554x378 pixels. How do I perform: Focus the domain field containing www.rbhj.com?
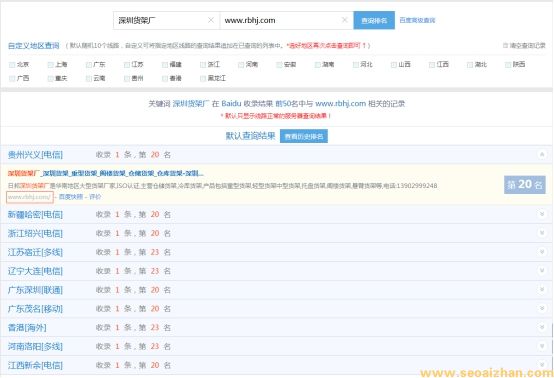tap(287, 20)
